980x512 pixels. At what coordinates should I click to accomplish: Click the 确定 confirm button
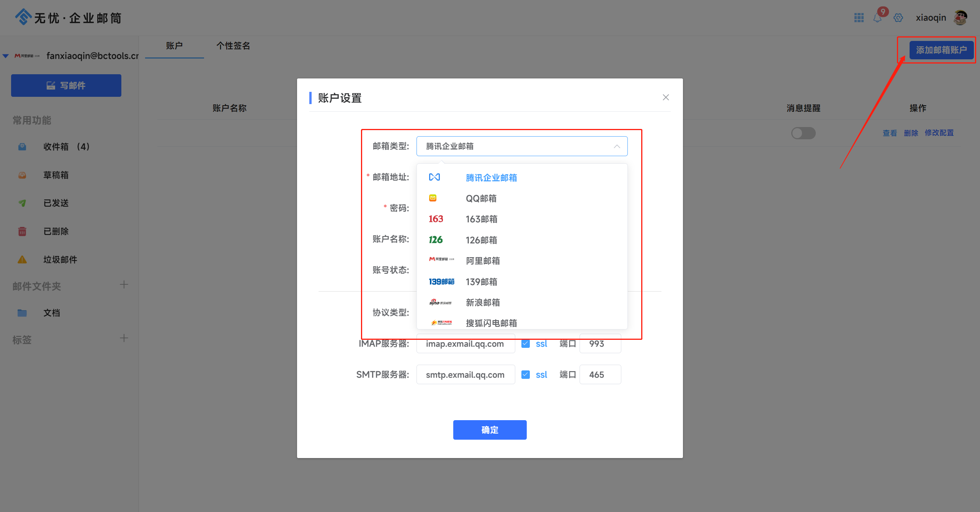click(x=490, y=430)
